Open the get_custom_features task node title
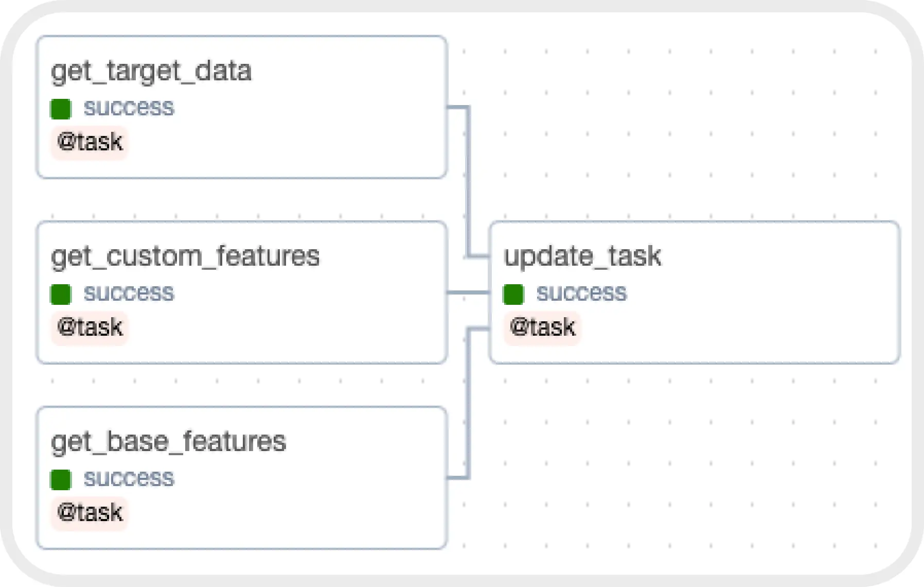The height and width of the screenshot is (587, 924). pyautogui.click(x=185, y=256)
